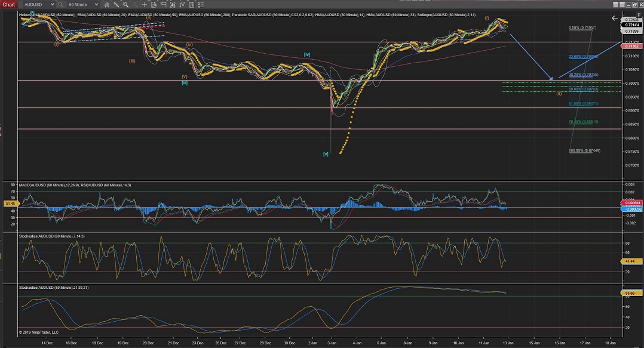This screenshot has height=348, width=644.
Task: Click the 38.20% Fibonacci level label
Action: tap(583, 75)
